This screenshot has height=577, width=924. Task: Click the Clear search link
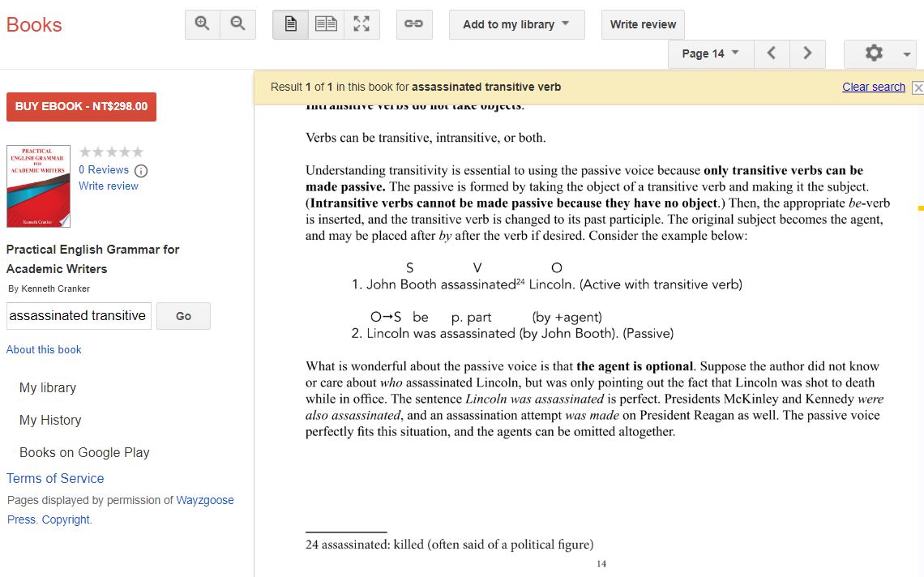[873, 87]
